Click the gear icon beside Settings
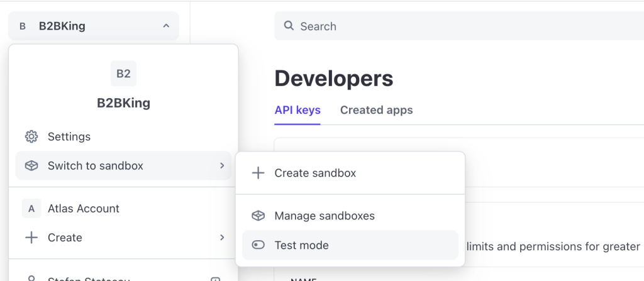 [x=31, y=136]
